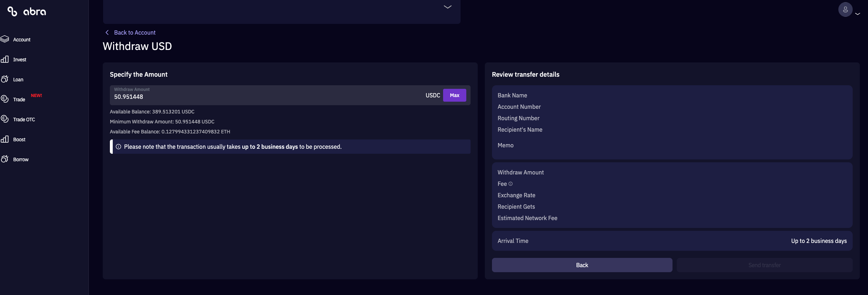Click the abra wordmark text
Image resolution: width=868 pixels, height=295 pixels.
(x=35, y=12)
